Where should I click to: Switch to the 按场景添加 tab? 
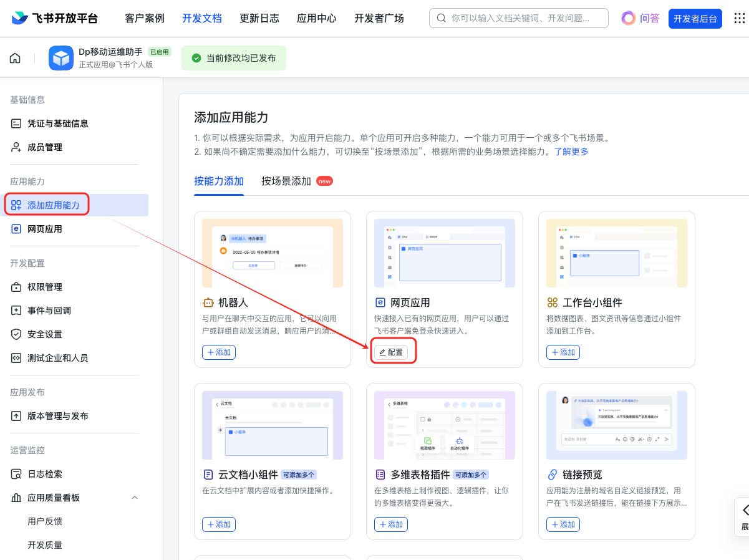[x=286, y=181]
